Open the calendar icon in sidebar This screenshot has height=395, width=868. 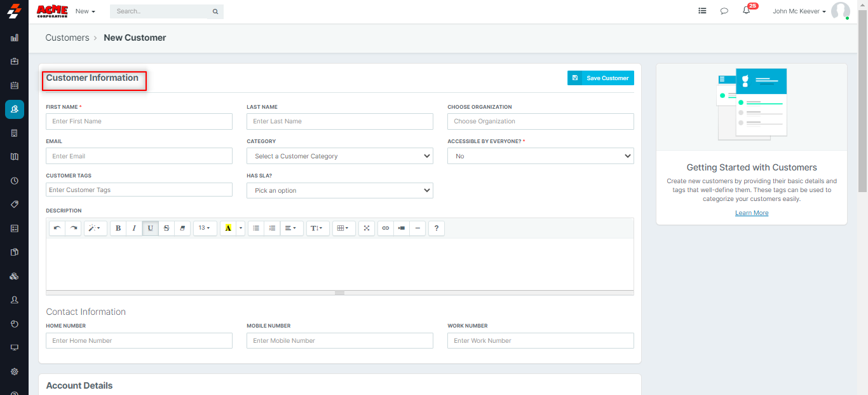(15, 85)
